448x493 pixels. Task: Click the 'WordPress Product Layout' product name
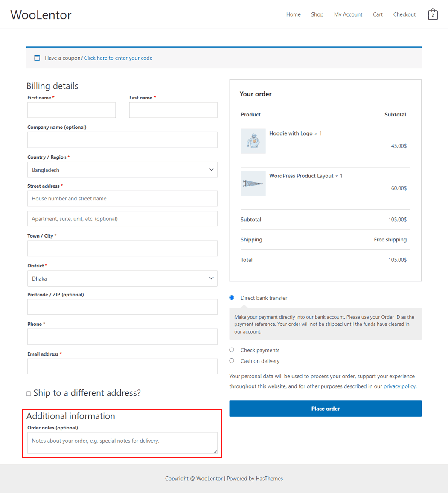pyautogui.click(x=301, y=176)
